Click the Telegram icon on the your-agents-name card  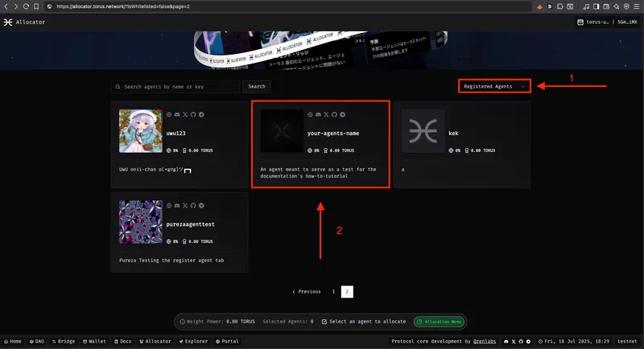pyautogui.click(x=342, y=115)
